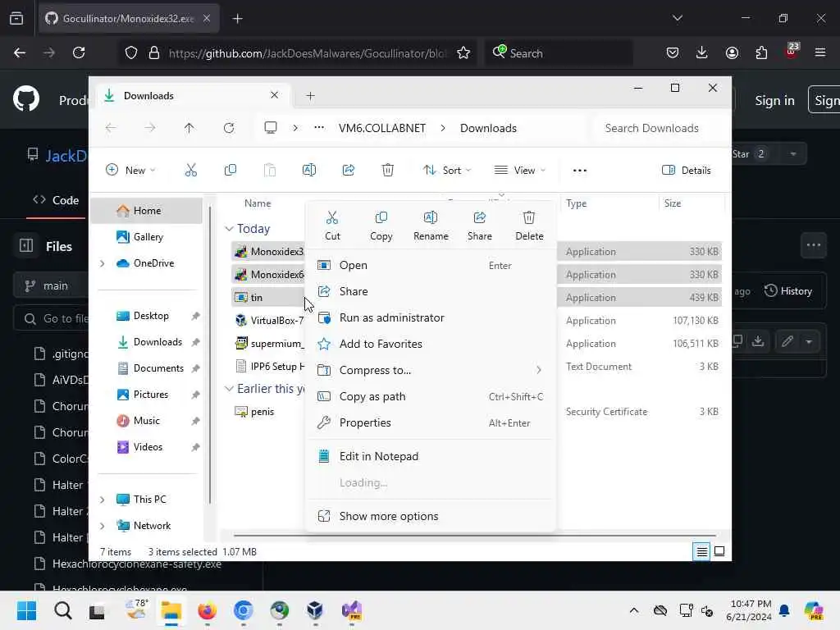Image resolution: width=840 pixels, height=630 pixels.
Task: Select Open from the context menu
Action: click(x=430, y=265)
